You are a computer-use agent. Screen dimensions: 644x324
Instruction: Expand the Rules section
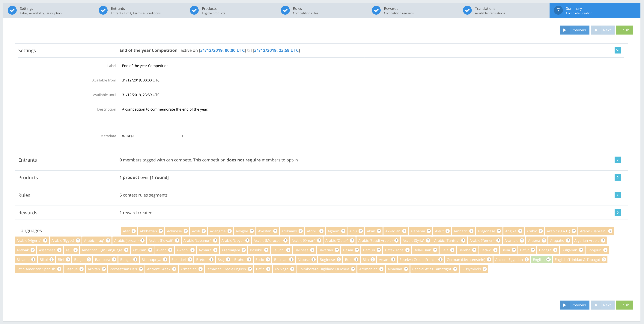click(618, 195)
